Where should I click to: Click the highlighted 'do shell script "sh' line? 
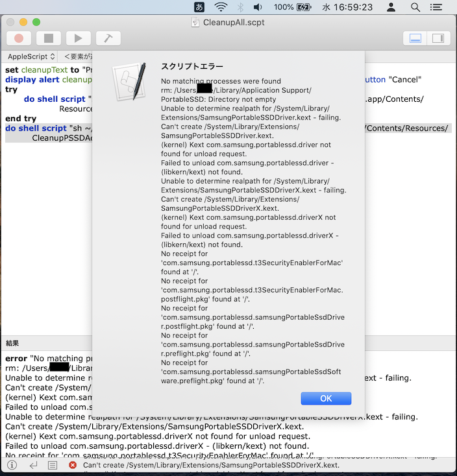pyautogui.click(x=49, y=128)
